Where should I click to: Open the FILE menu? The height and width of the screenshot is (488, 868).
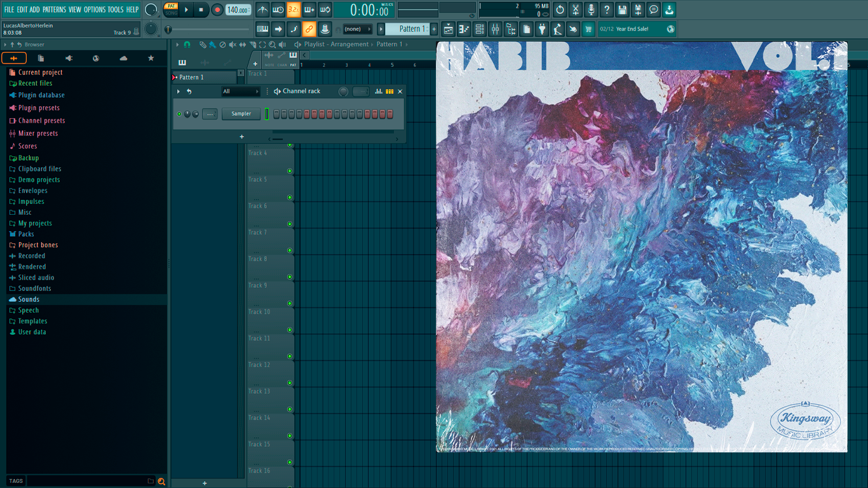coord(9,10)
